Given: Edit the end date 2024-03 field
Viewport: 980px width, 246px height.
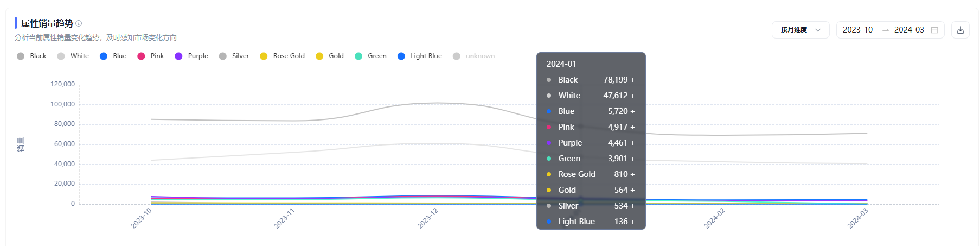Looking at the screenshot, I should pos(909,30).
